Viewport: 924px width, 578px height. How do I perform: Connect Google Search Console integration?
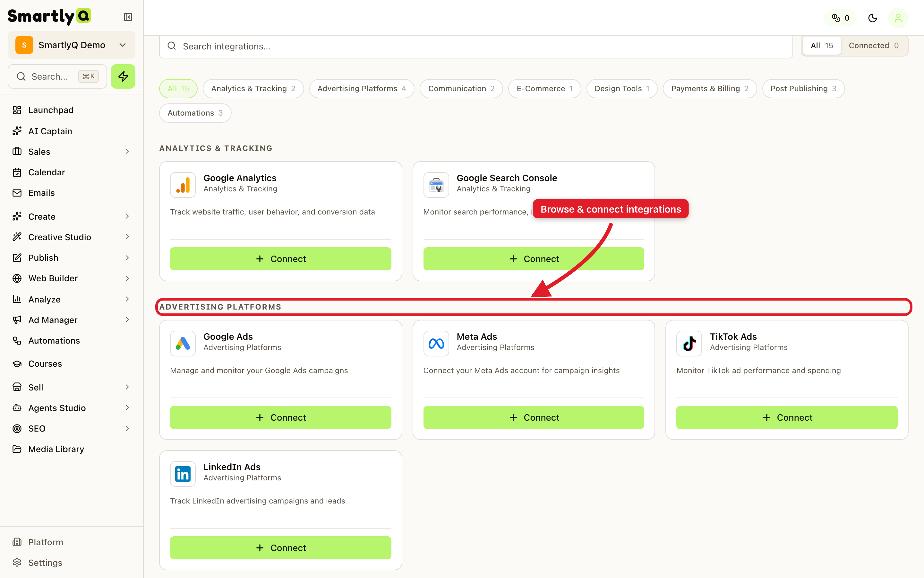coord(534,259)
